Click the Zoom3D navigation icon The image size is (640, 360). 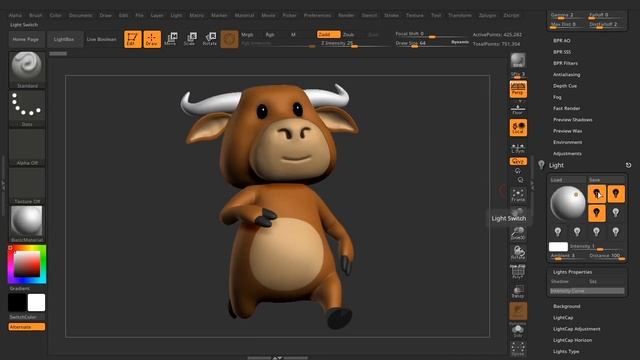[x=518, y=233]
